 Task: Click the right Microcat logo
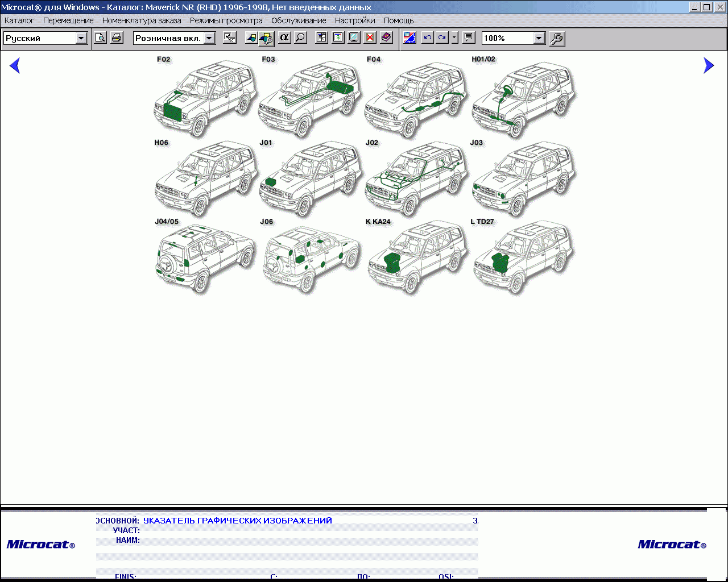(672, 544)
